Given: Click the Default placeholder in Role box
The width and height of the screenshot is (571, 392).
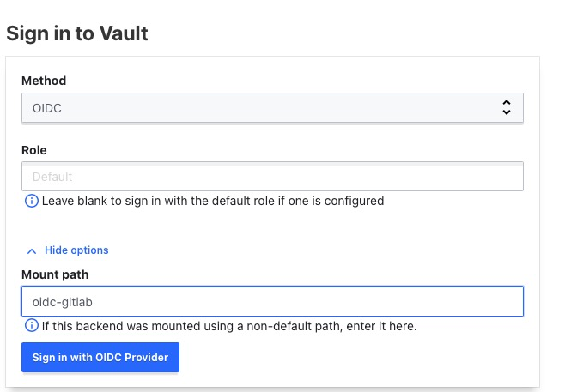Looking at the screenshot, I should [x=52, y=177].
